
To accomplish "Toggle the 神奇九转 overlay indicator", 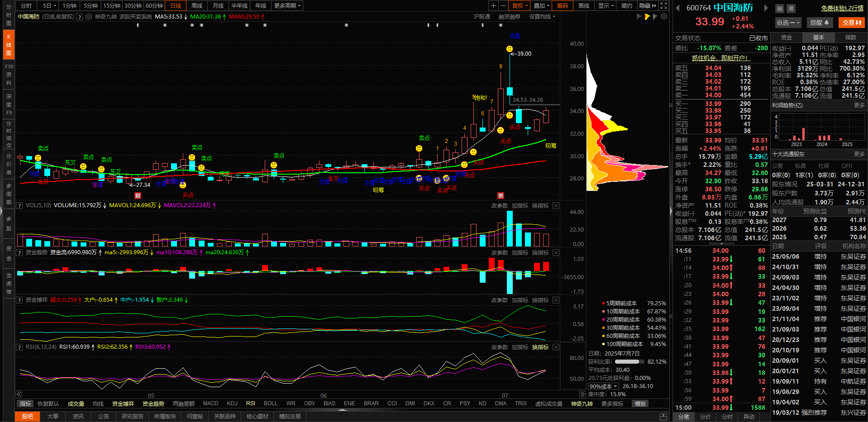I will click(105, 17).
